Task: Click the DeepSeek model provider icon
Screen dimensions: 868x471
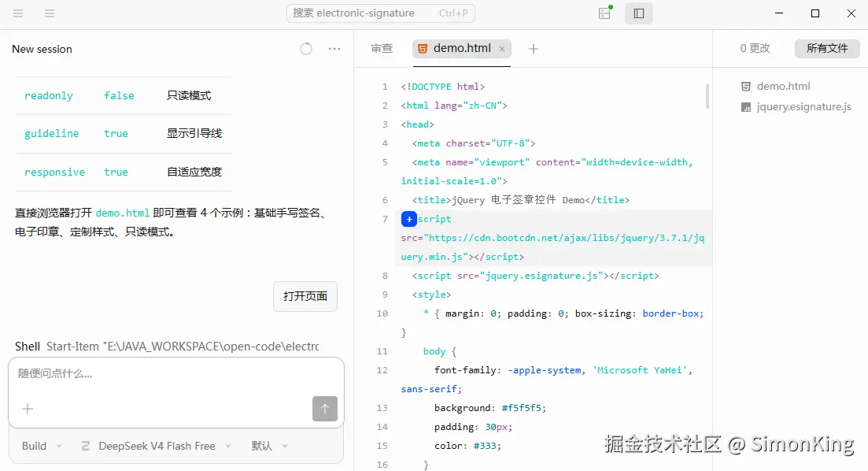Action: [x=86, y=446]
